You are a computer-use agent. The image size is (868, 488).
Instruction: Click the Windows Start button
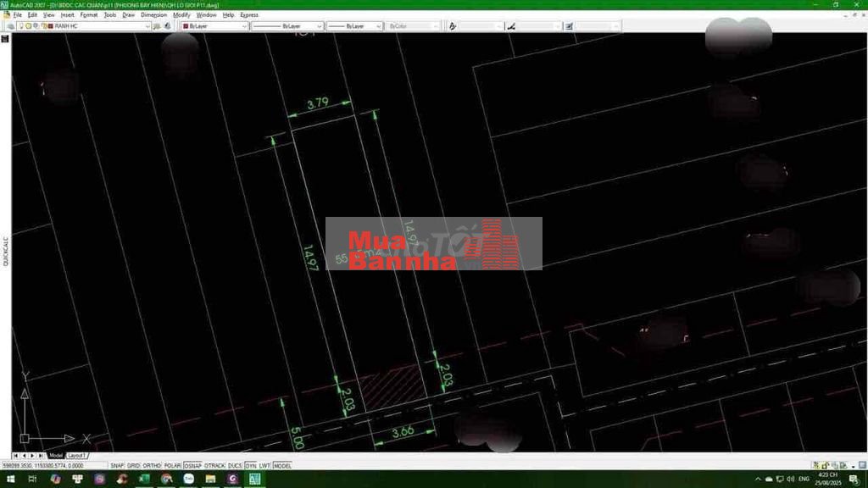9,480
